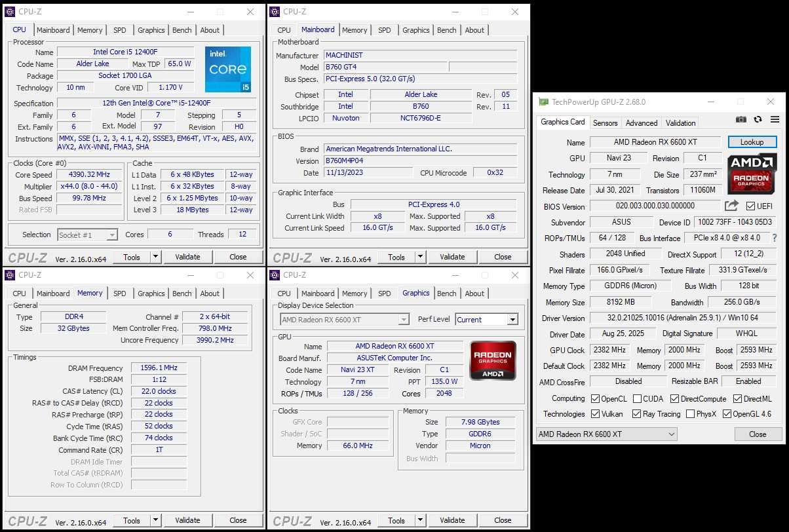The width and height of the screenshot is (789, 532).
Task: Toggle the Vulkan checkbox
Action: coord(595,413)
